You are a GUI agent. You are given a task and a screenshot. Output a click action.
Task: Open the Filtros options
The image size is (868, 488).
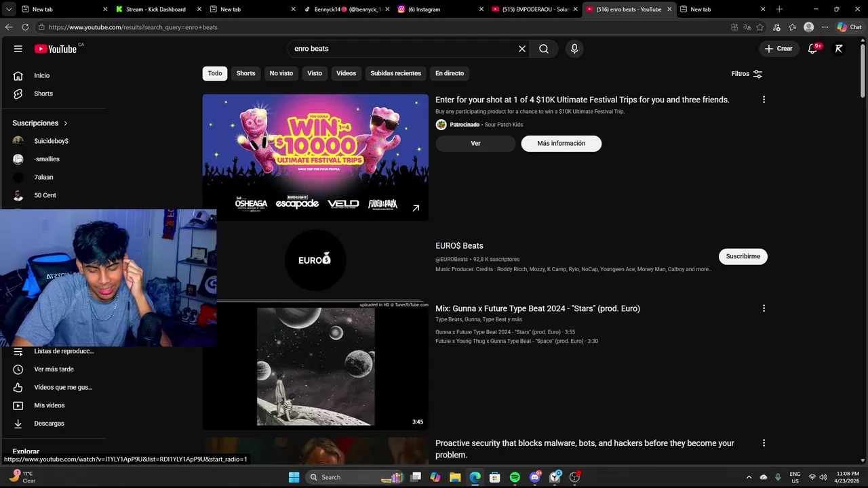point(747,74)
